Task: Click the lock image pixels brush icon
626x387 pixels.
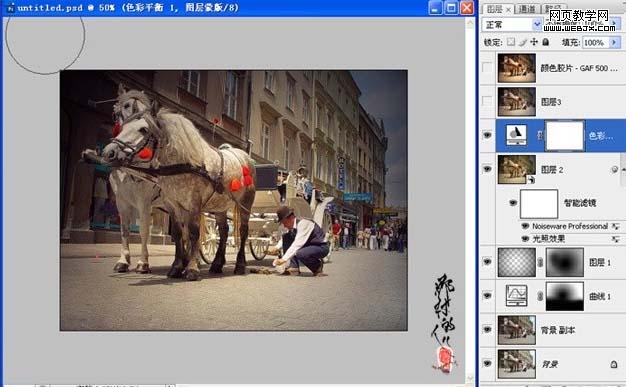Action: (523, 42)
